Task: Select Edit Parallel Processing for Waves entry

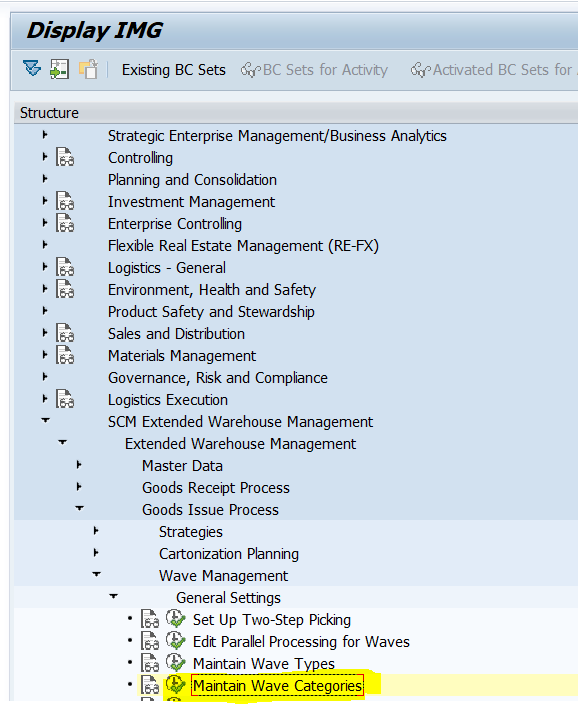Action: coord(301,642)
